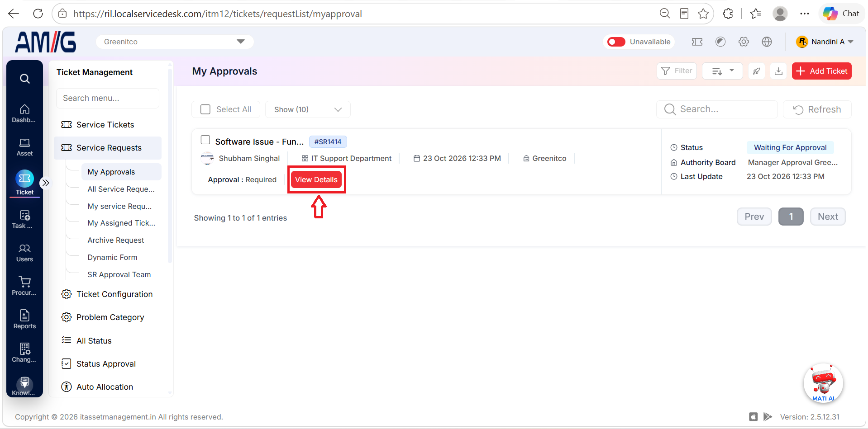Open the Archive Request submenu item
The image size is (868, 429).
click(116, 240)
